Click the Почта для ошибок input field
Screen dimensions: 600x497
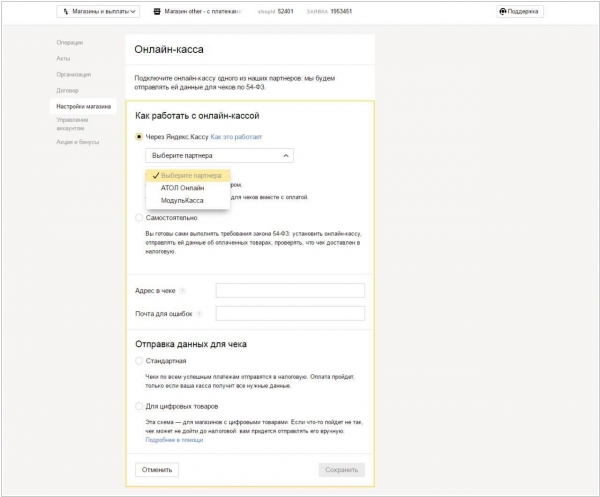[290, 313]
